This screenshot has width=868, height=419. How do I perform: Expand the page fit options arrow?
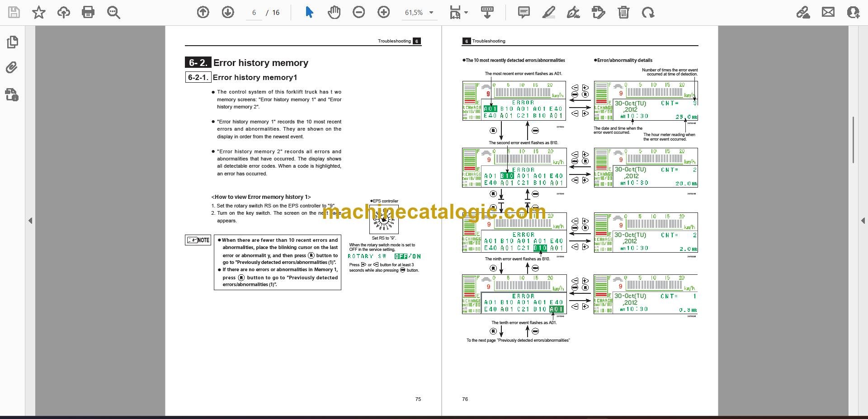[x=466, y=13]
